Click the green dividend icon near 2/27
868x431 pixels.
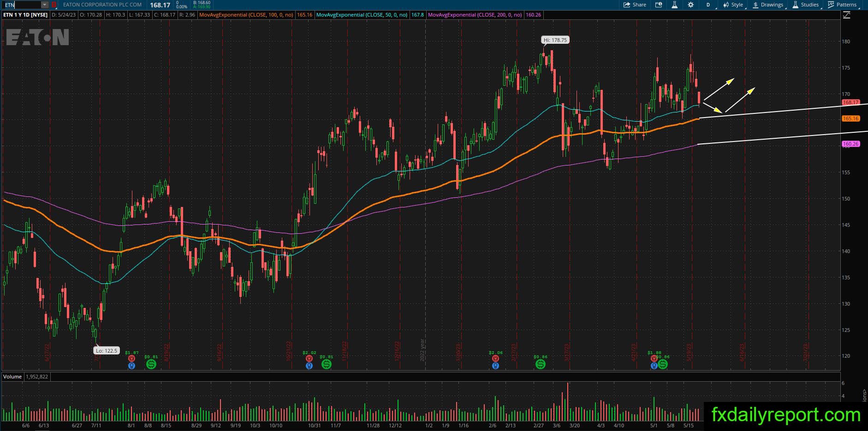point(540,364)
